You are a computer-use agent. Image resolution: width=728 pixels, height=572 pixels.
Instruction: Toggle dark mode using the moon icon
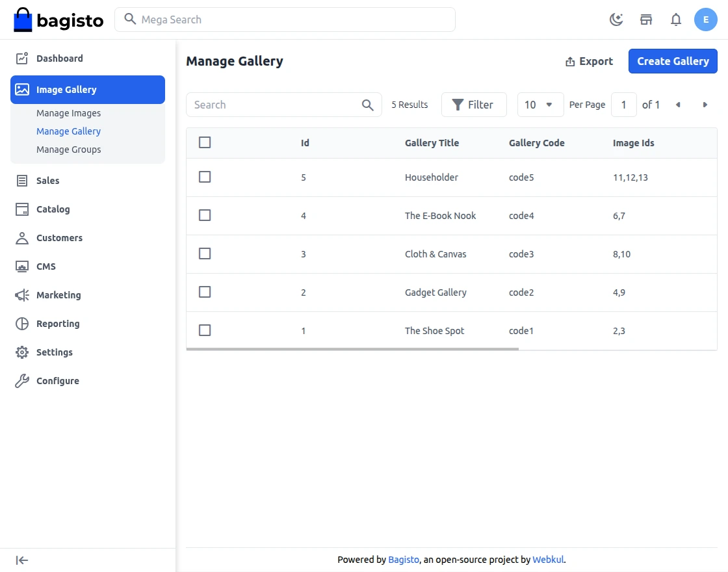pos(616,19)
